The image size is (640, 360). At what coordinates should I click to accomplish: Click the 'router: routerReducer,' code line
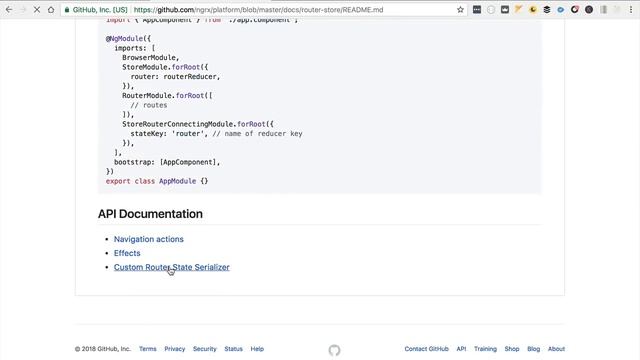tap(175, 77)
